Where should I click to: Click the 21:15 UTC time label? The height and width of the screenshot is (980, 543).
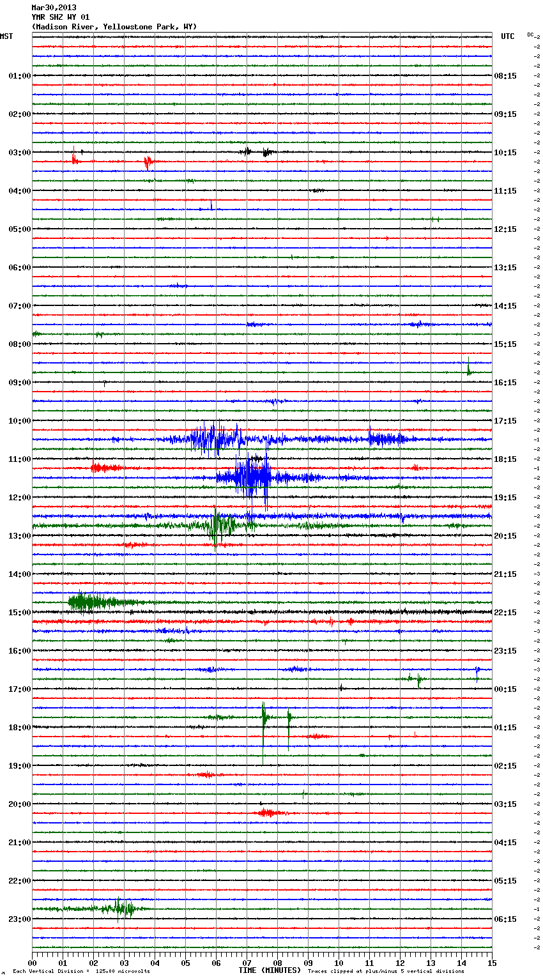pyautogui.click(x=505, y=574)
